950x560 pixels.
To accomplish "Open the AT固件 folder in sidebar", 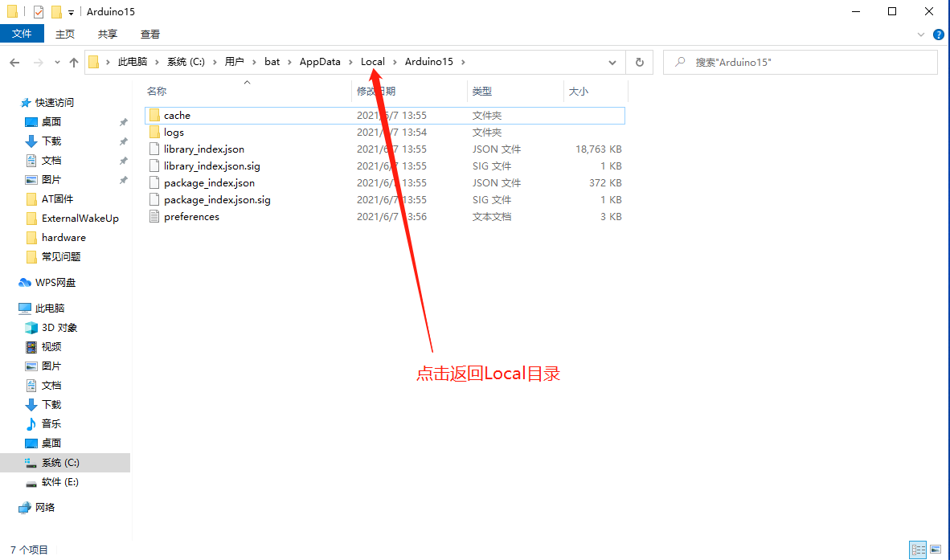I will click(50, 199).
